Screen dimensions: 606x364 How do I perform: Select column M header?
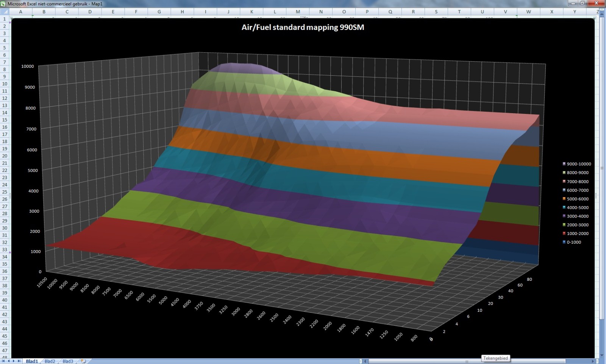coord(298,12)
